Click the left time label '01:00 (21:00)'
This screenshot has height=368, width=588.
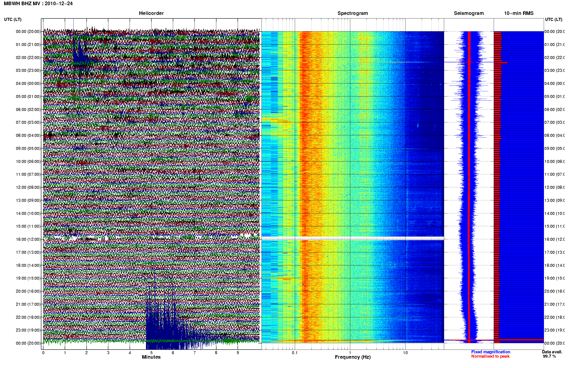pos(28,44)
